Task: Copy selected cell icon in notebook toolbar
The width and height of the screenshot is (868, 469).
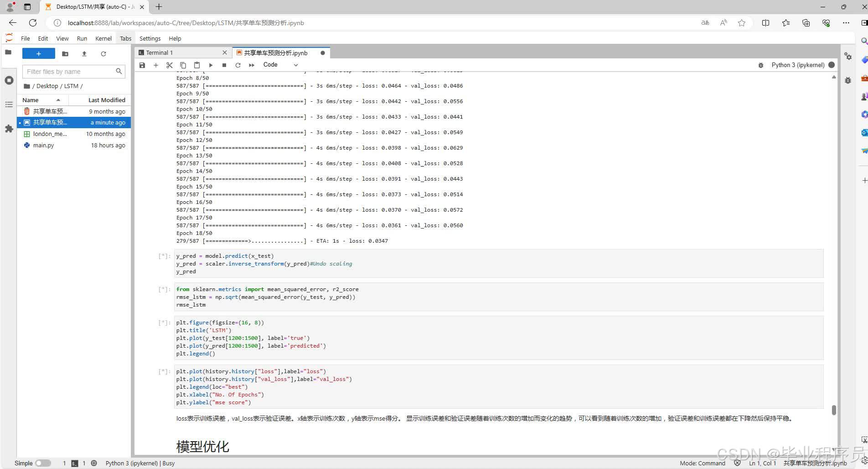Action: [183, 65]
